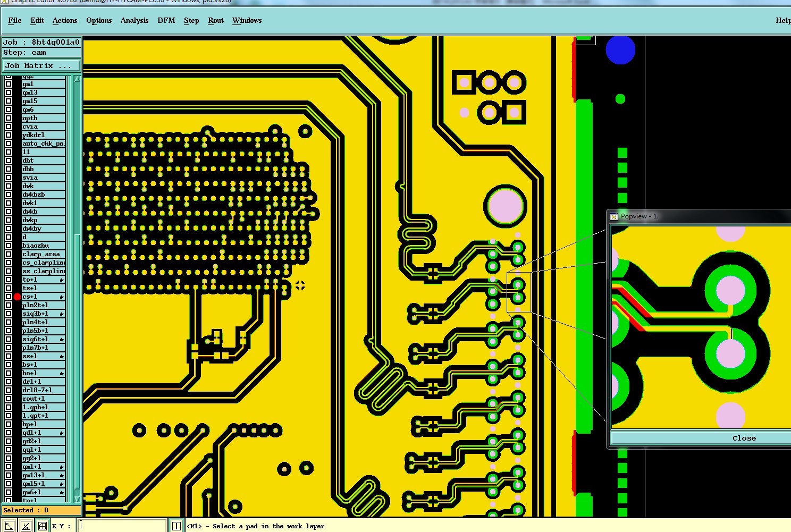Open the Help menu
Viewport: 791px width, 532px height.
[782, 20]
